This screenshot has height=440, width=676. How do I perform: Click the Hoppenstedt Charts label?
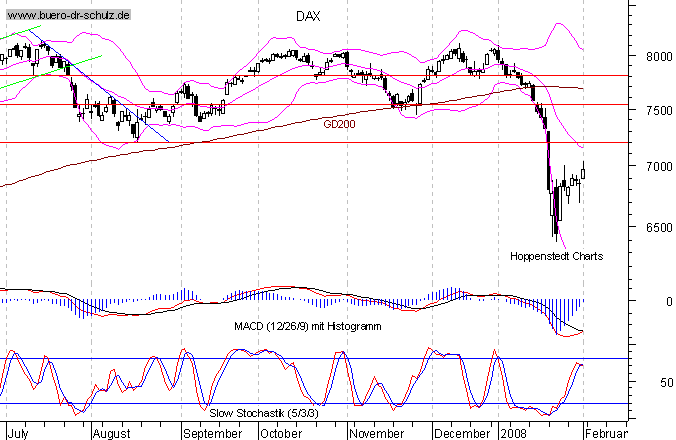(x=557, y=256)
